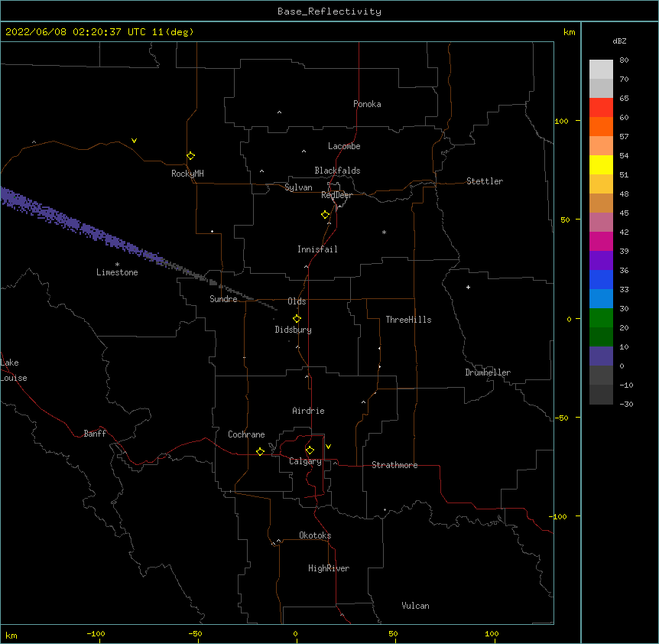Click the yellow station marker near RockyMH
Image resolution: width=659 pixels, height=644 pixels.
(190, 156)
